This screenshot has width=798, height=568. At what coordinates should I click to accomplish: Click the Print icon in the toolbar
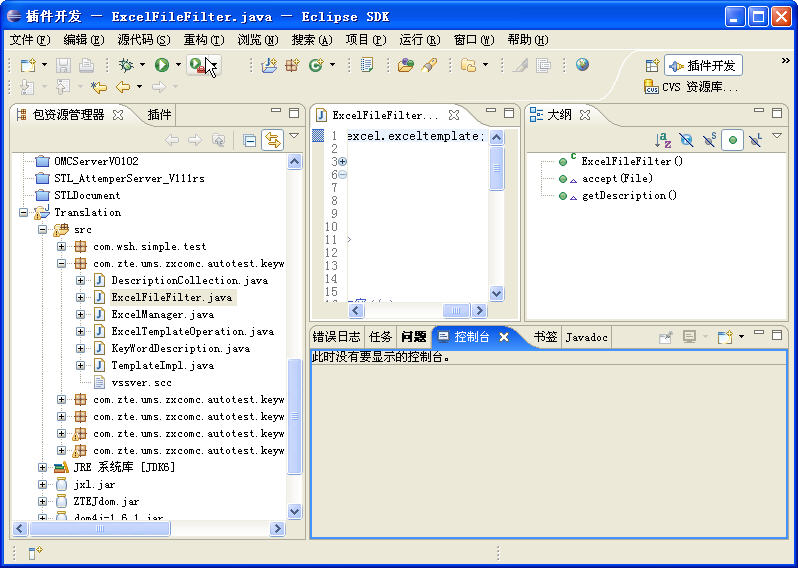(86, 65)
